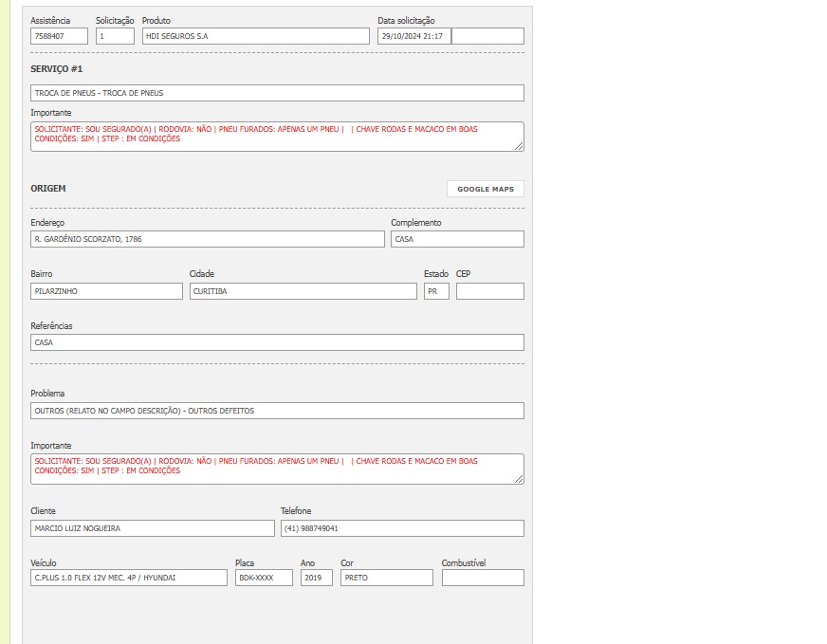Focus the Veículo field C.PLUS 1.0 FLEX
This screenshot has width=827, height=644.
click(x=129, y=578)
